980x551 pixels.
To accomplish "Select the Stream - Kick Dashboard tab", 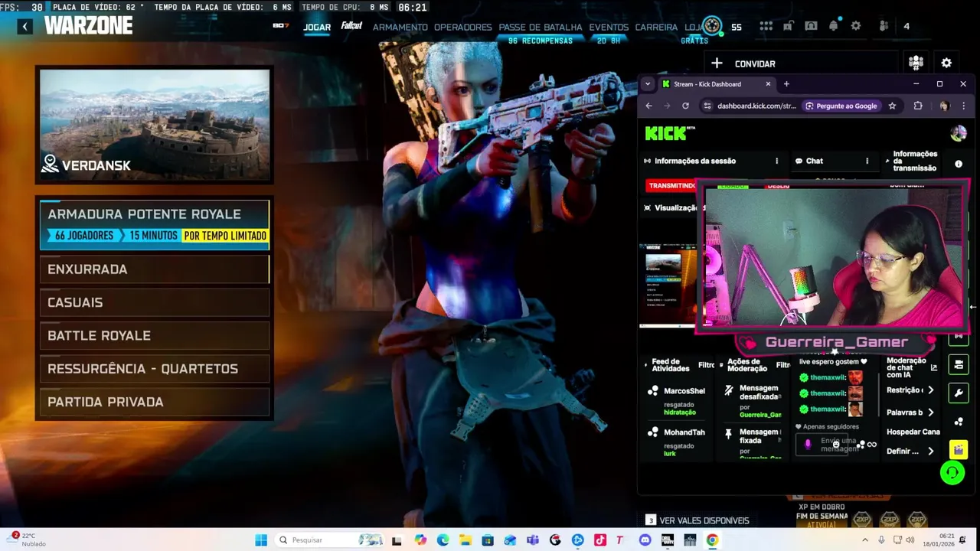I will pos(707,84).
